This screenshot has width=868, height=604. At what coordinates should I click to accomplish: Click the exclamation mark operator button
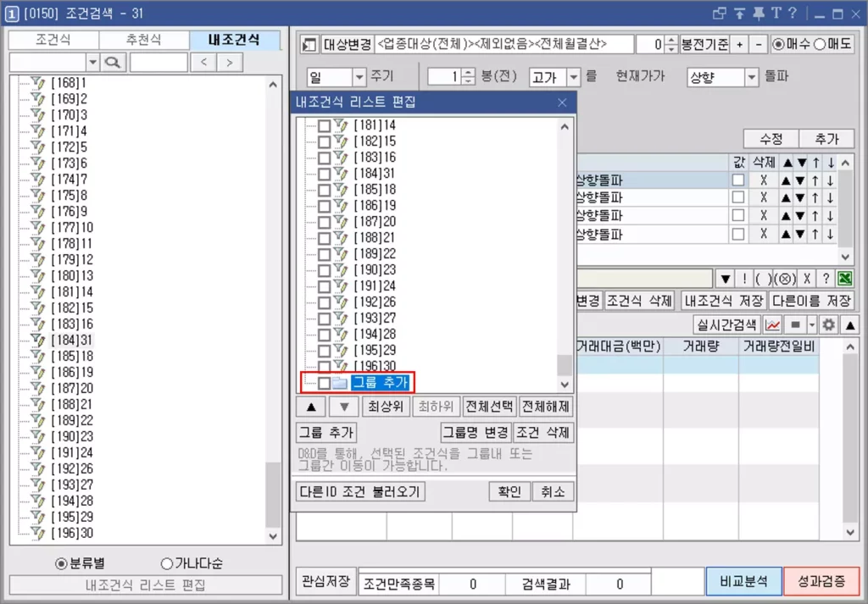pos(744,279)
